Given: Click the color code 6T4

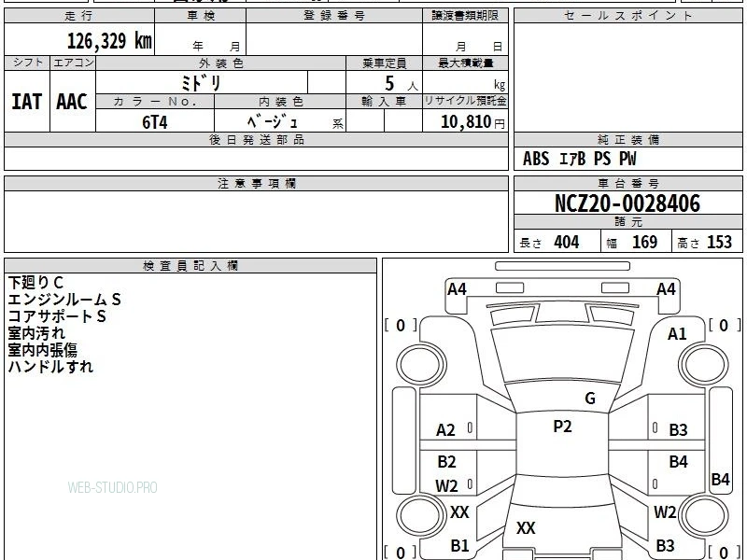Looking at the screenshot, I should (155, 122).
